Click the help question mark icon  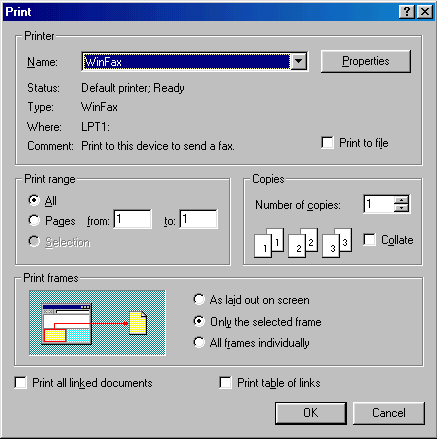[406, 12]
